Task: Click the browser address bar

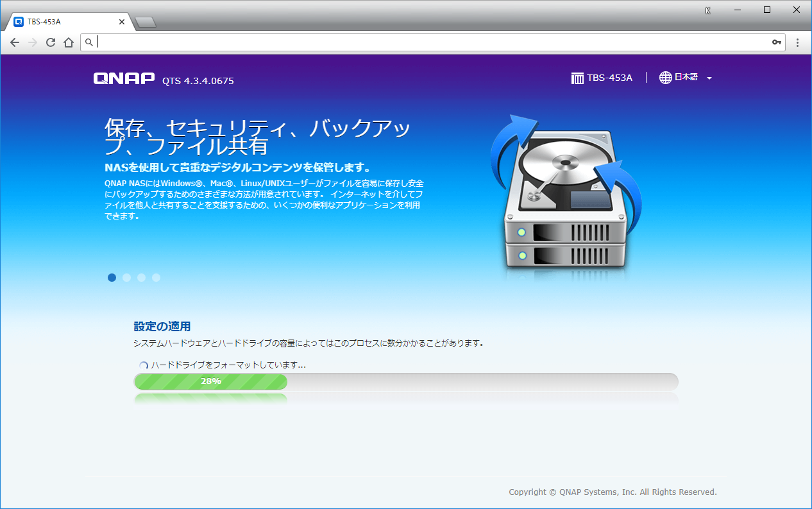Action: pos(430,42)
